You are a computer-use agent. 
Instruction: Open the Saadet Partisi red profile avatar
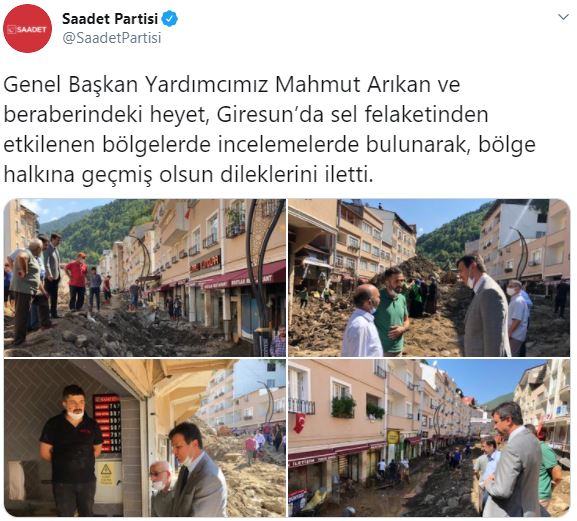tap(28, 29)
